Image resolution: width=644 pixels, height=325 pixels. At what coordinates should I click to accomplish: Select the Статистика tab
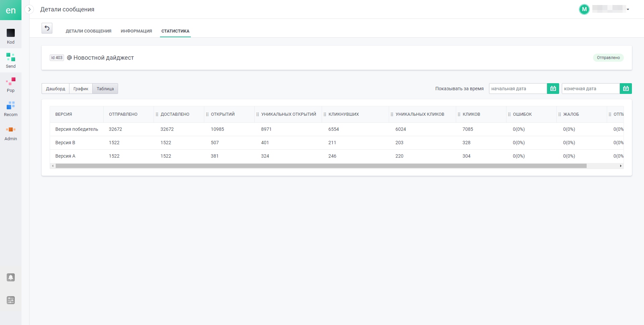(x=175, y=31)
